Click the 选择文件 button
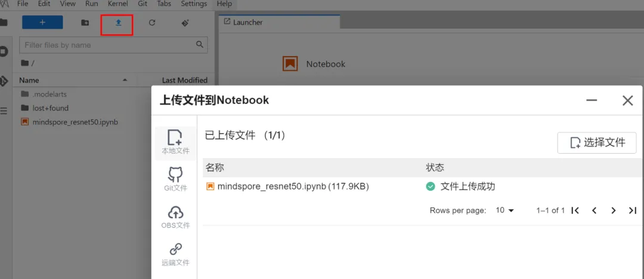The width and height of the screenshot is (644, 279). click(x=597, y=142)
